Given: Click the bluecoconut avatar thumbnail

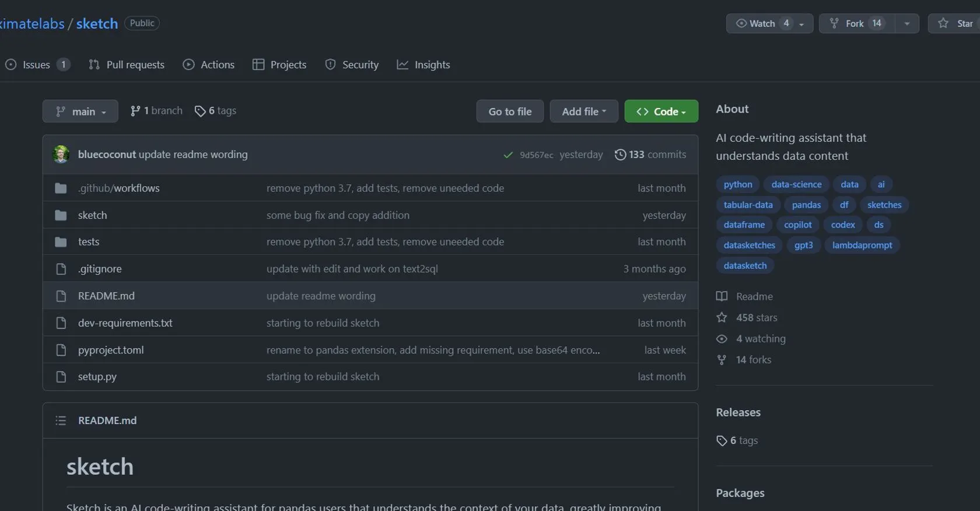Looking at the screenshot, I should tap(61, 155).
